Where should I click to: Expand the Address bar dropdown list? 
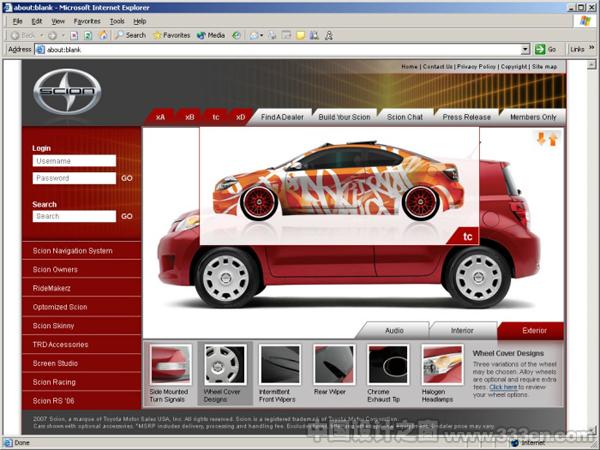pyautogui.click(x=525, y=49)
